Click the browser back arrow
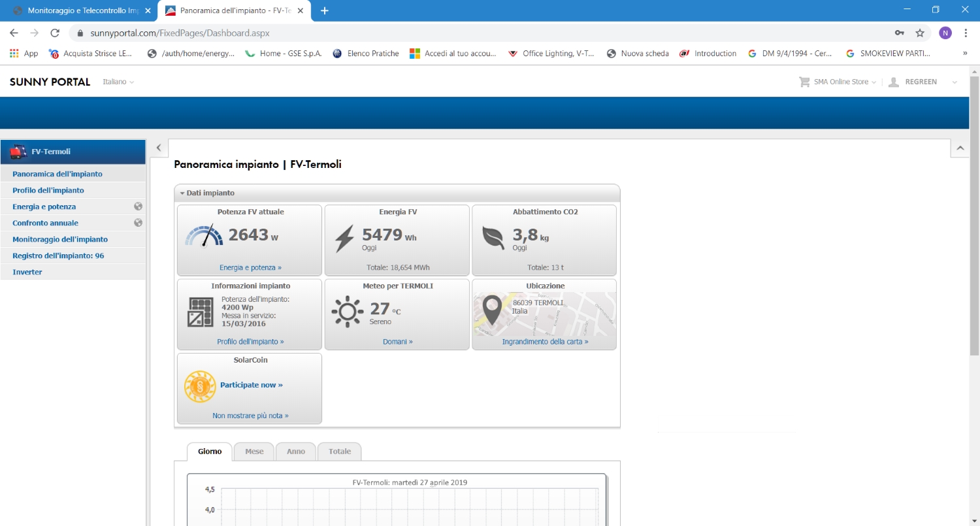Viewport: 980px width, 526px height. click(x=14, y=33)
